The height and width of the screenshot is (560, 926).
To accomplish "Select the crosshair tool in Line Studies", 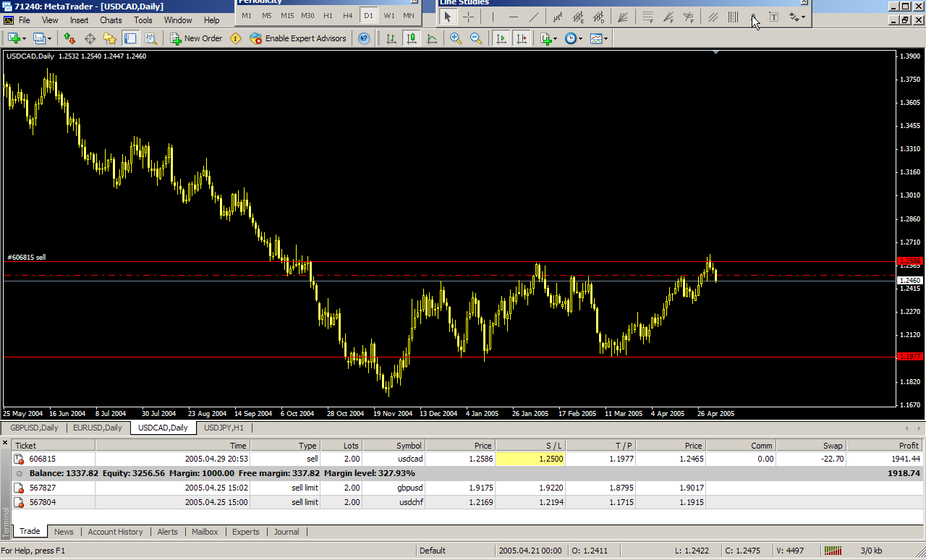I will pos(469,17).
